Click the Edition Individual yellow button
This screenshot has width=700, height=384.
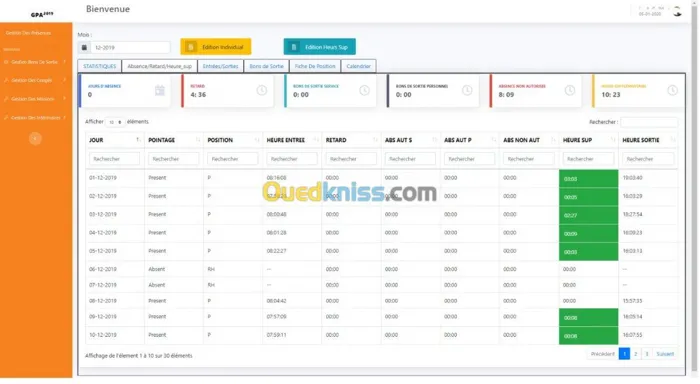tap(216, 47)
